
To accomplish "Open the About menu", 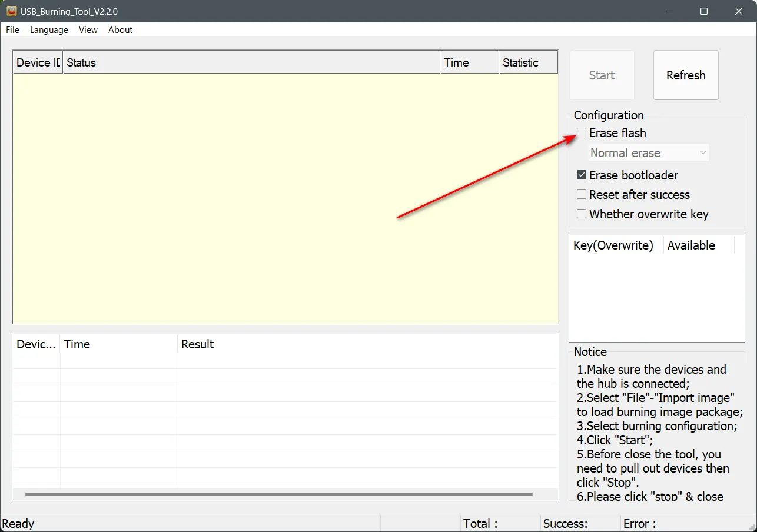I will (x=121, y=30).
